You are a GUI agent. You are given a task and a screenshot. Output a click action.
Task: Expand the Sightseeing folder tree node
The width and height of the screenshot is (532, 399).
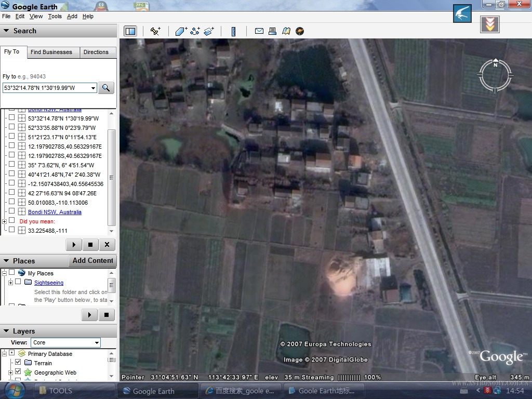10,283
